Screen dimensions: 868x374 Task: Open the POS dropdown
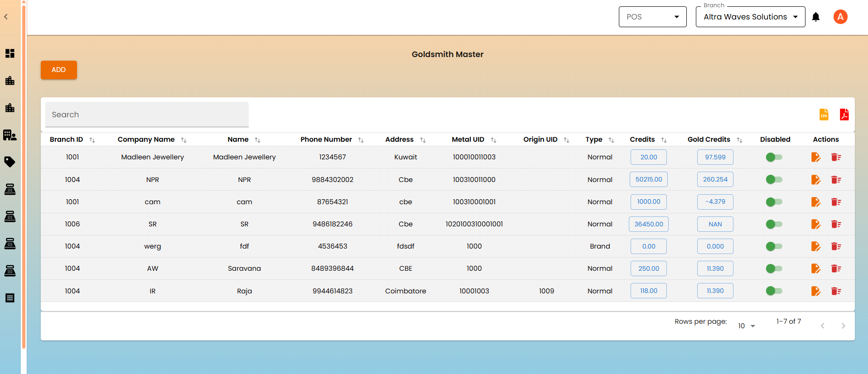[x=652, y=17]
